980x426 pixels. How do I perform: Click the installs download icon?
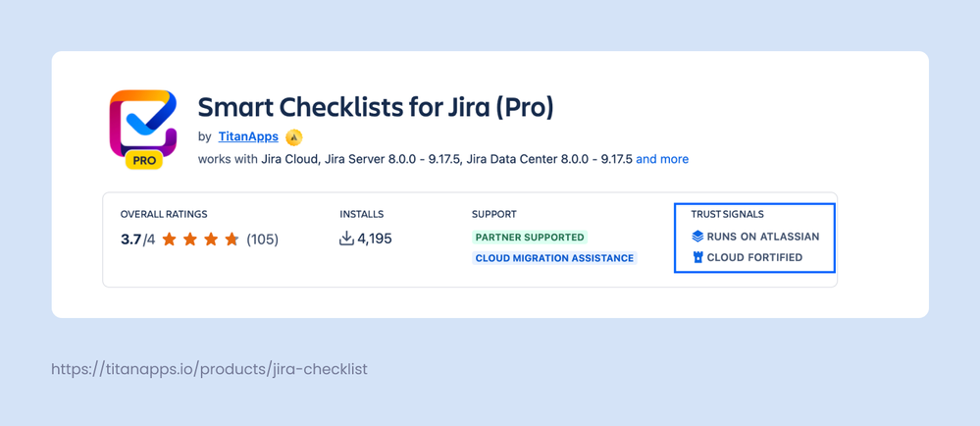[x=347, y=239]
